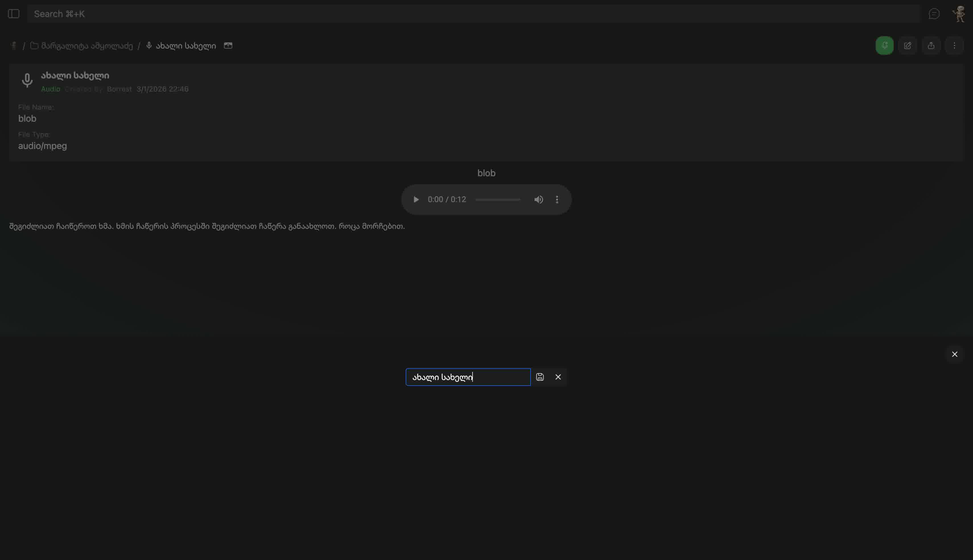This screenshot has width=973, height=560.
Task: Click the audio player seek bar
Action: [498, 200]
